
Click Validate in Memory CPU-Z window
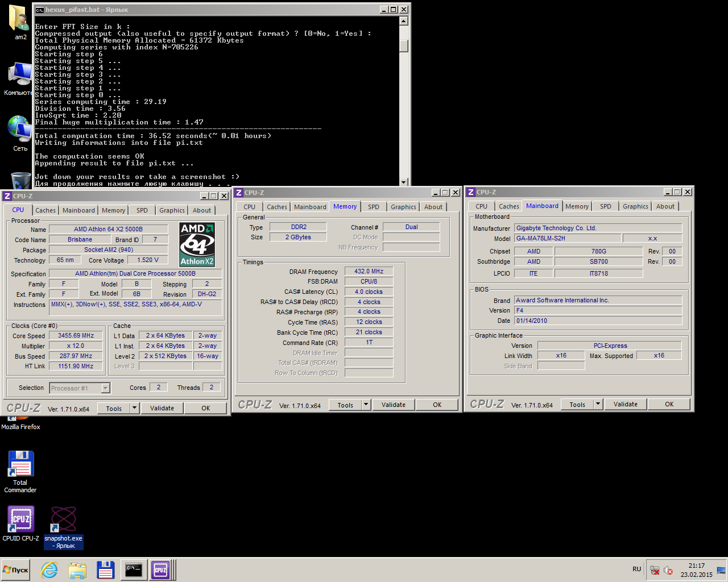(394, 405)
